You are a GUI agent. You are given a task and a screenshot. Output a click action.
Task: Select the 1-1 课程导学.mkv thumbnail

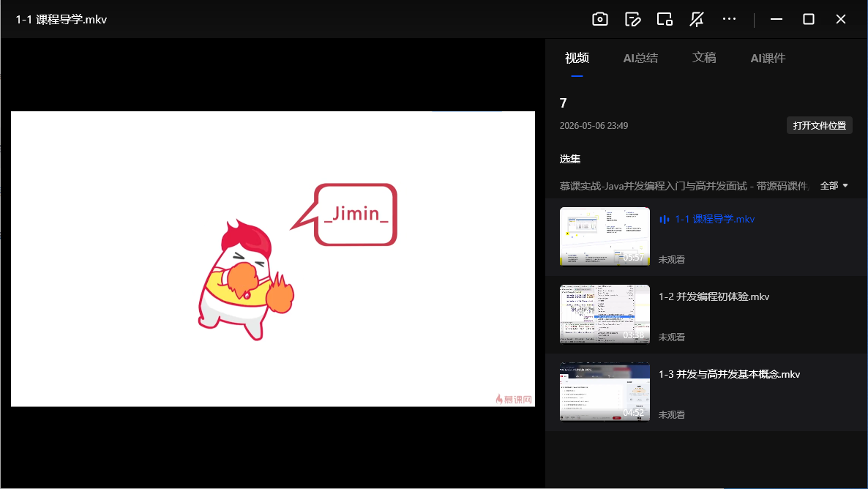tap(605, 236)
